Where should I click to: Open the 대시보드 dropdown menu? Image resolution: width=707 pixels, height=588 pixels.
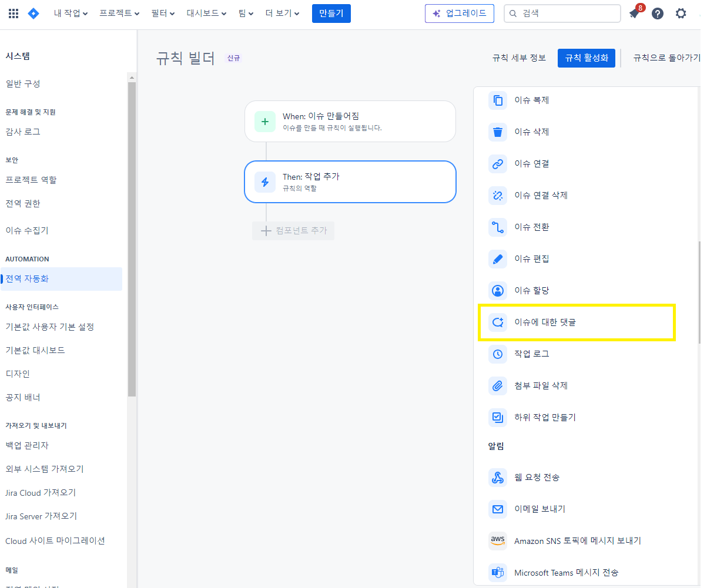[x=207, y=14]
